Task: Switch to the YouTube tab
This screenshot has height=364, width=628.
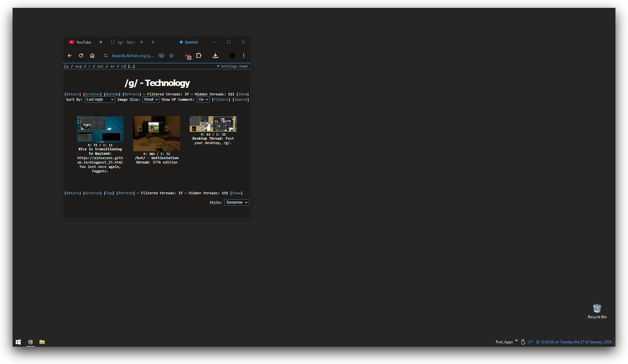Action: [x=84, y=42]
